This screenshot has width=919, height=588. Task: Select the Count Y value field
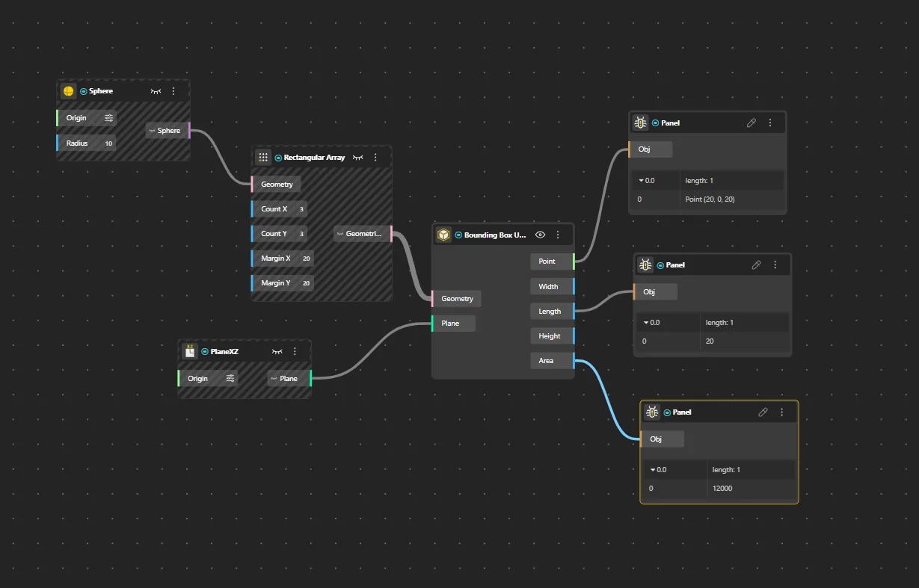click(x=301, y=234)
